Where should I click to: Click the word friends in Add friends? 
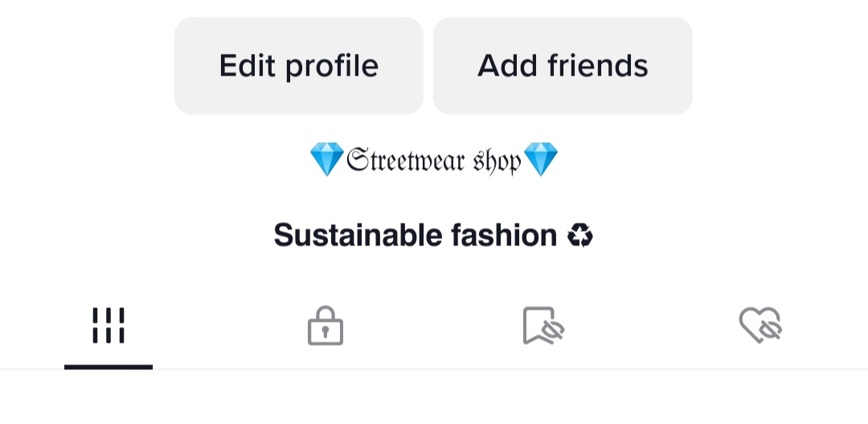(598, 65)
